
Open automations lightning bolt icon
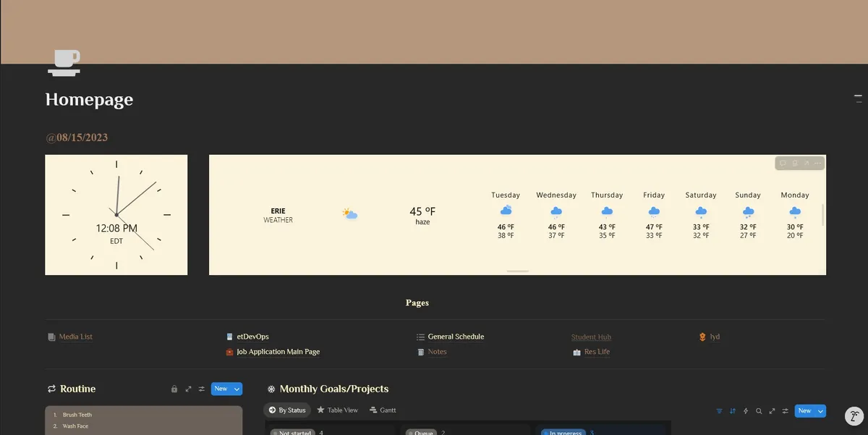[746, 411]
